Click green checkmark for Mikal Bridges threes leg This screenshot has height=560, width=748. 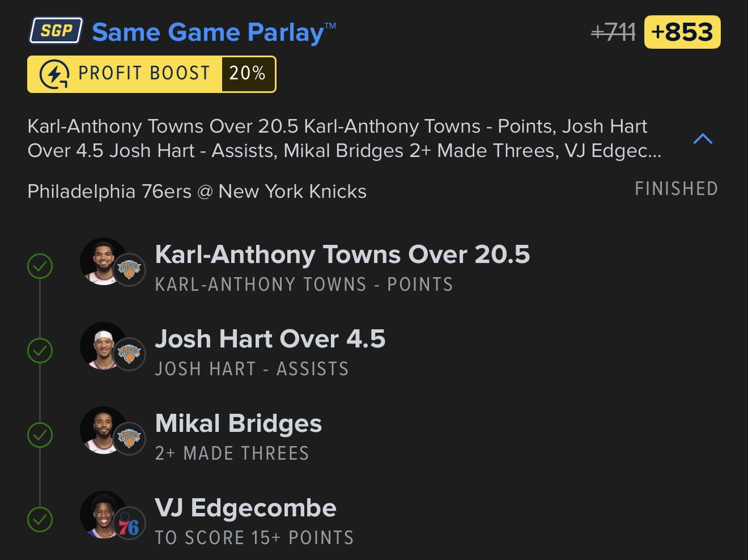(40, 435)
